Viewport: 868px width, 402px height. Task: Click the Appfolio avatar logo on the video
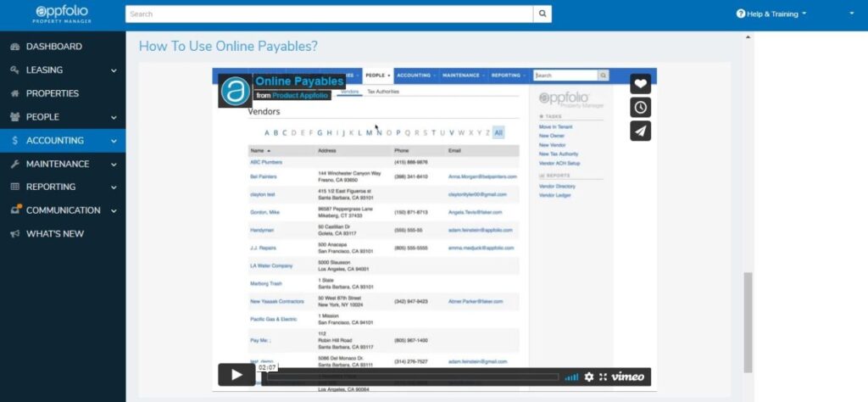tap(236, 91)
